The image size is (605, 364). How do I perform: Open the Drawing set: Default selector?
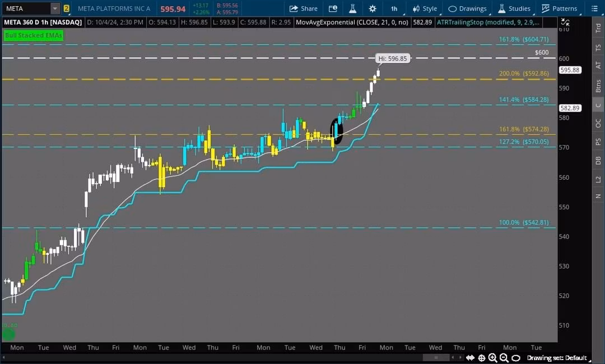[x=556, y=358]
